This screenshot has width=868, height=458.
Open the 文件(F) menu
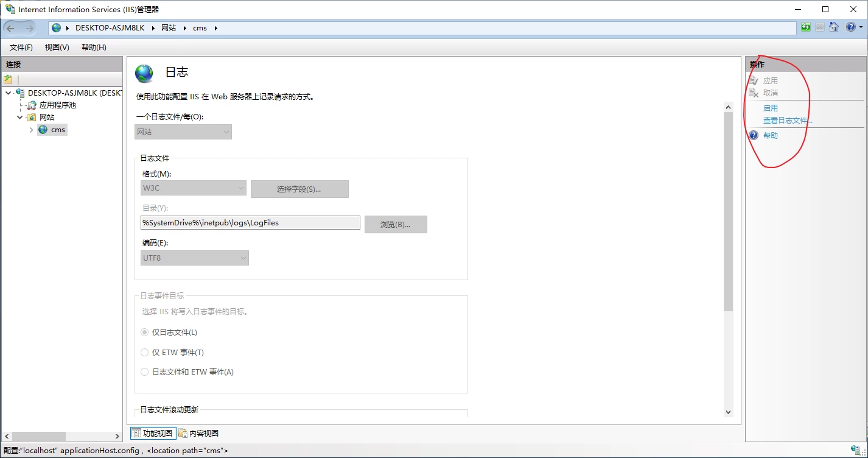coord(21,48)
